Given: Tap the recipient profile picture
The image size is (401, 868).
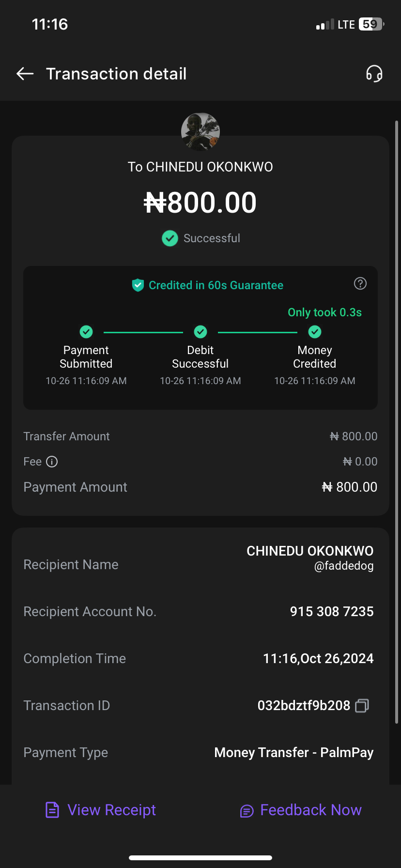Looking at the screenshot, I should pos(200,132).
